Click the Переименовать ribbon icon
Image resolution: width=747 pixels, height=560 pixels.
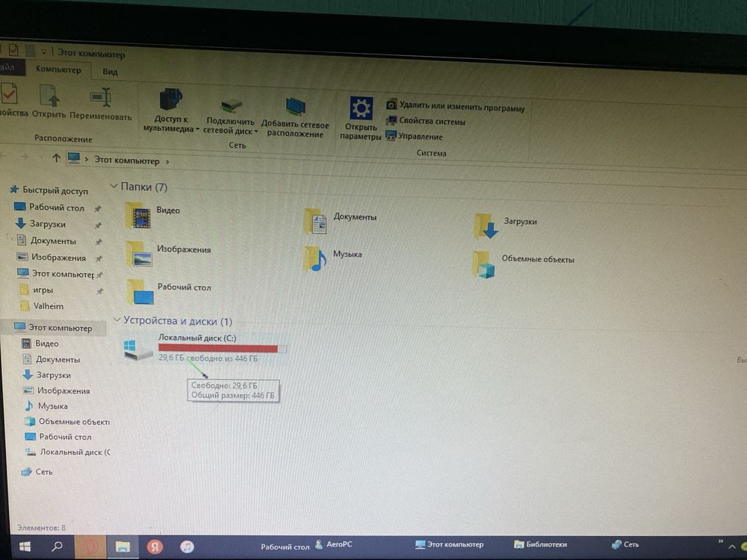click(101, 98)
